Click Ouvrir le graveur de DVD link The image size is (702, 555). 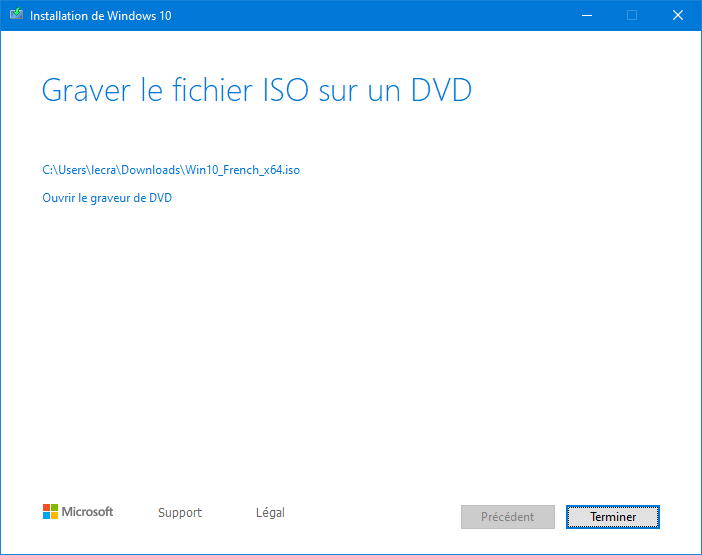(x=107, y=198)
